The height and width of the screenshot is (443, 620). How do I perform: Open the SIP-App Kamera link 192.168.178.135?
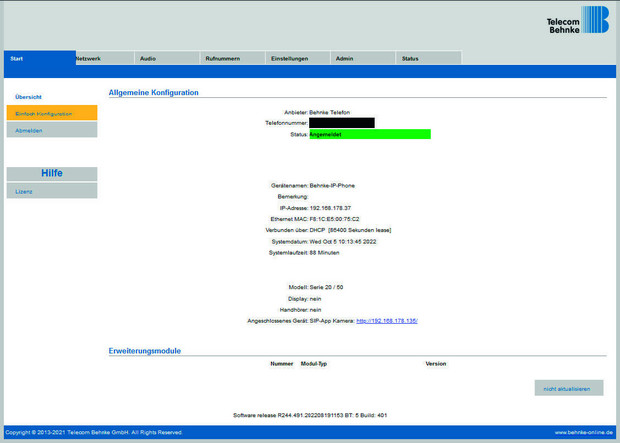[386, 321]
